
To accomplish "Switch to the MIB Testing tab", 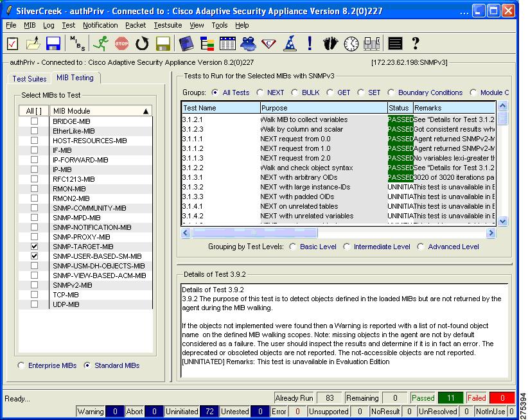I will pyautogui.click(x=75, y=78).
